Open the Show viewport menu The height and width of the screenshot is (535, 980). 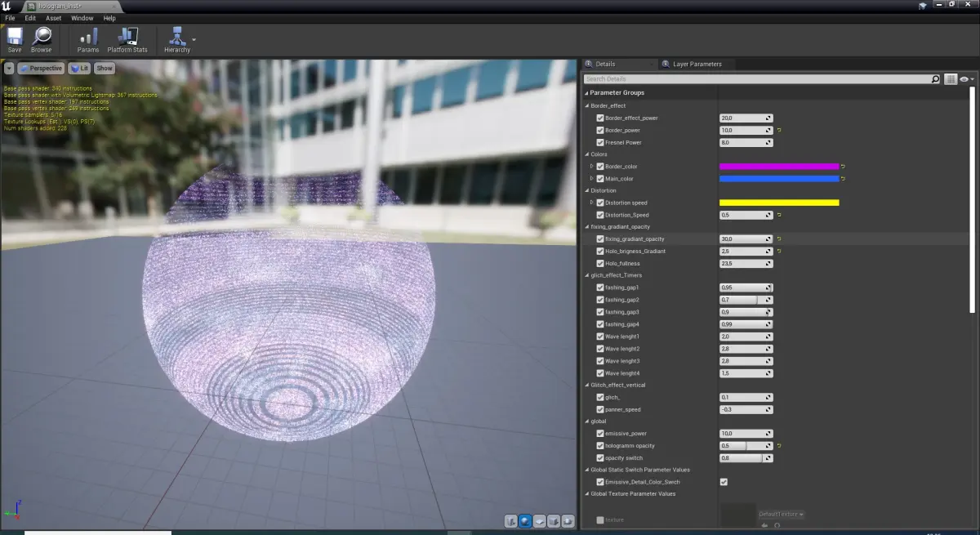(x=105, y=69)
